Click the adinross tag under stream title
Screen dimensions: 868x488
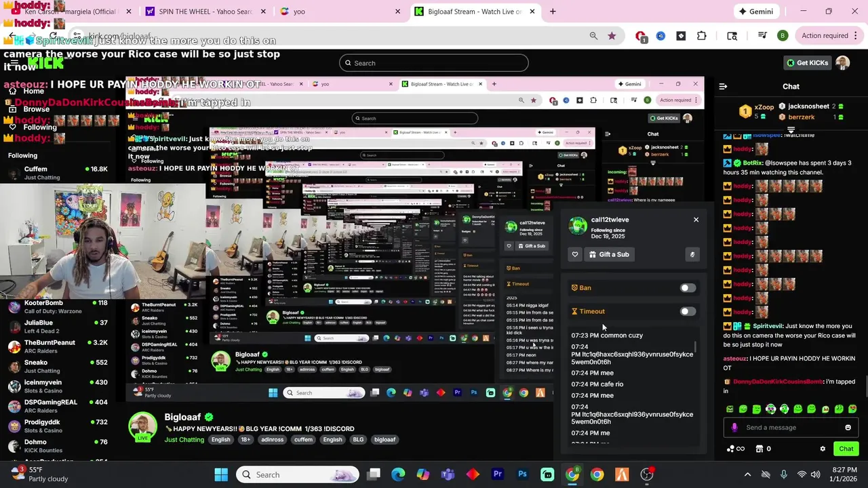tap(273, 440)
